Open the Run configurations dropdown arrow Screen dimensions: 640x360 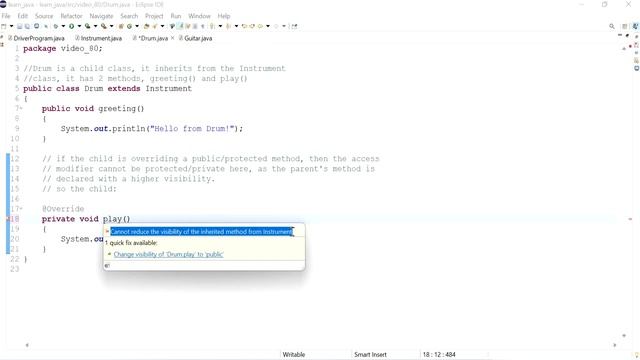[79, 26]
